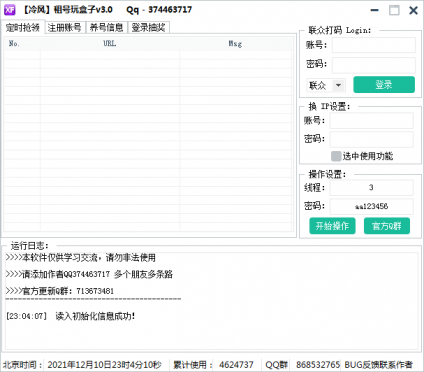The image size is (424, 372).
Task: Click the URL column header
Action: (110, 44)
